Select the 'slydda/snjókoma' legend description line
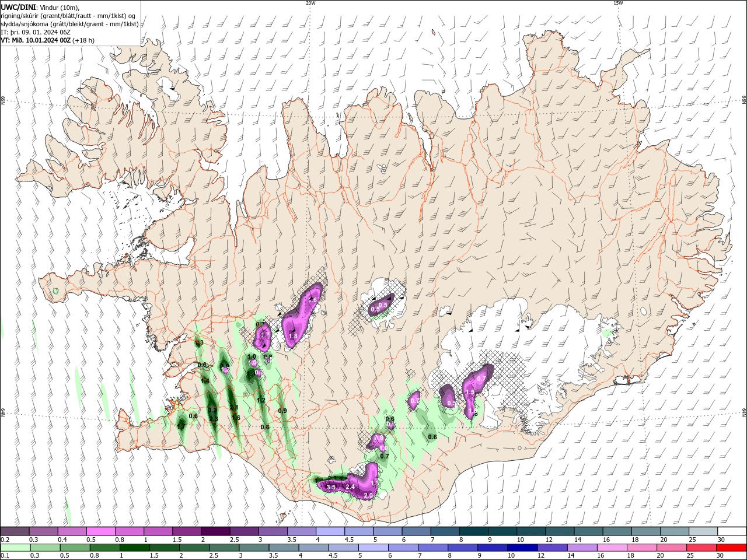Viewport: 747px width, 560px height. click(x=69, y=24)
